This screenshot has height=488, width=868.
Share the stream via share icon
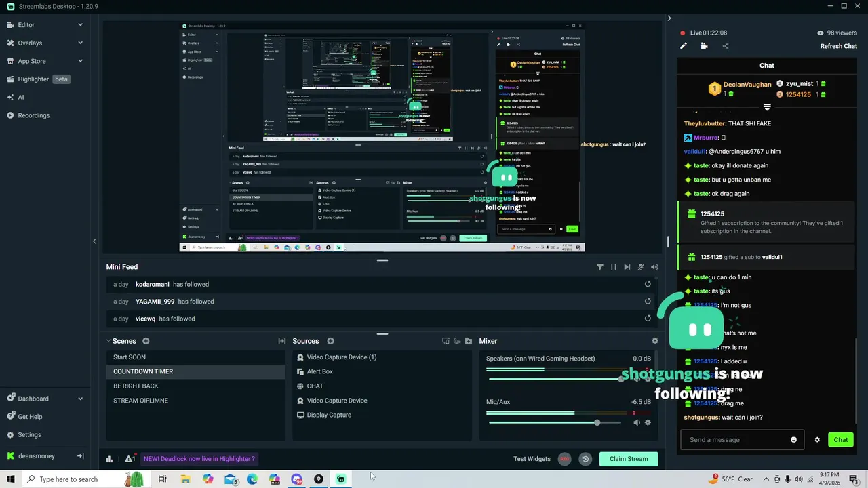[726, 46]
